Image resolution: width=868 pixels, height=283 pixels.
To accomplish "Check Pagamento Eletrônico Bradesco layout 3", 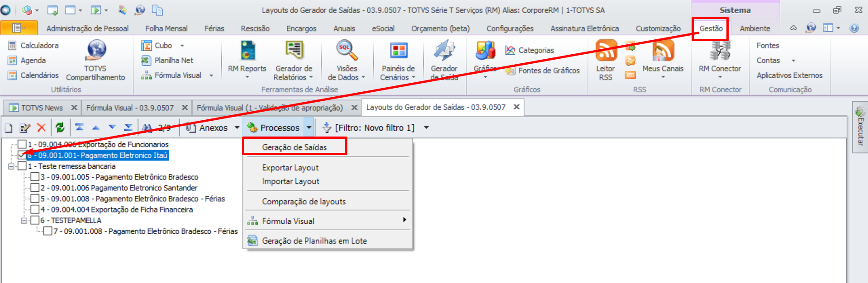I will click(x=35, y=177).
